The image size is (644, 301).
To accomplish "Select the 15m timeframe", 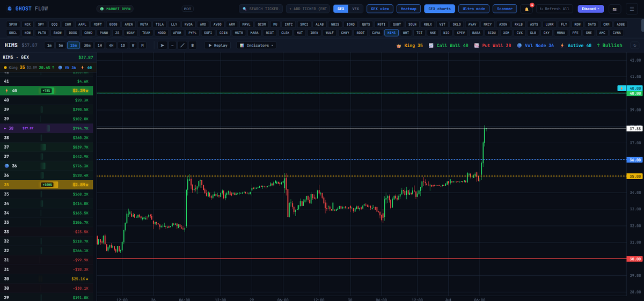I will click(x=74, y=46).
